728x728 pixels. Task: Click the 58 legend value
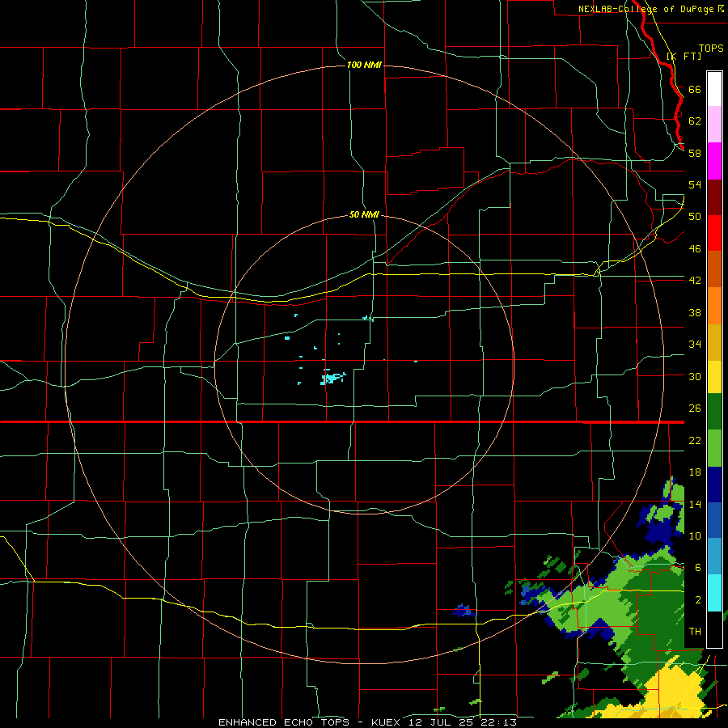click(x=695, y=153)
